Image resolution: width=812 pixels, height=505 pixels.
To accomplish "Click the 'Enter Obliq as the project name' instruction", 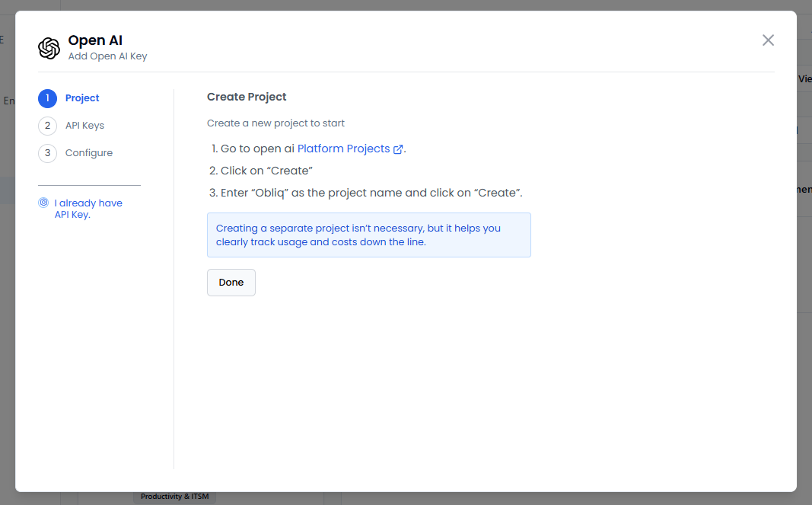I will coord(371,193).
